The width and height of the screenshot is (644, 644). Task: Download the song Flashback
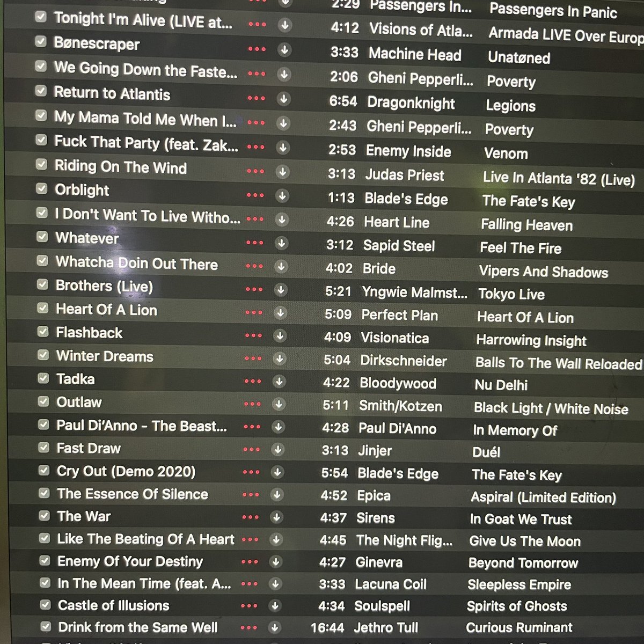click(x=280, y=336)
